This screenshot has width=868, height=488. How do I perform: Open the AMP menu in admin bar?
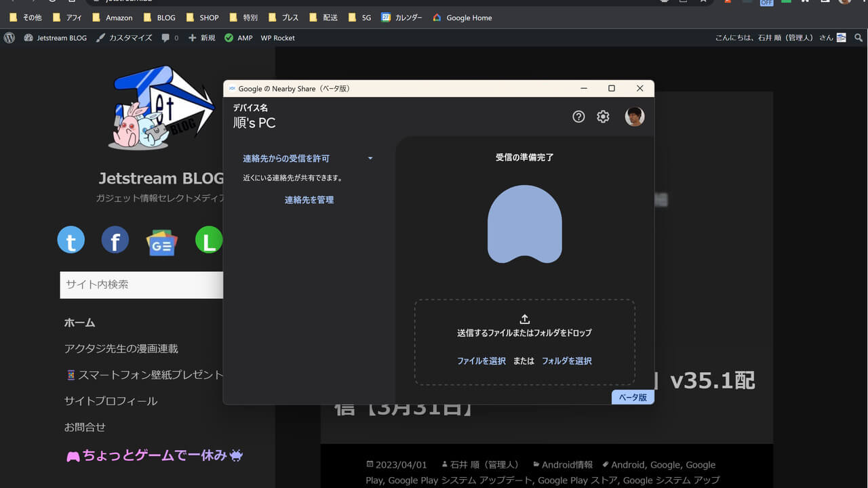tap(238, 38)
